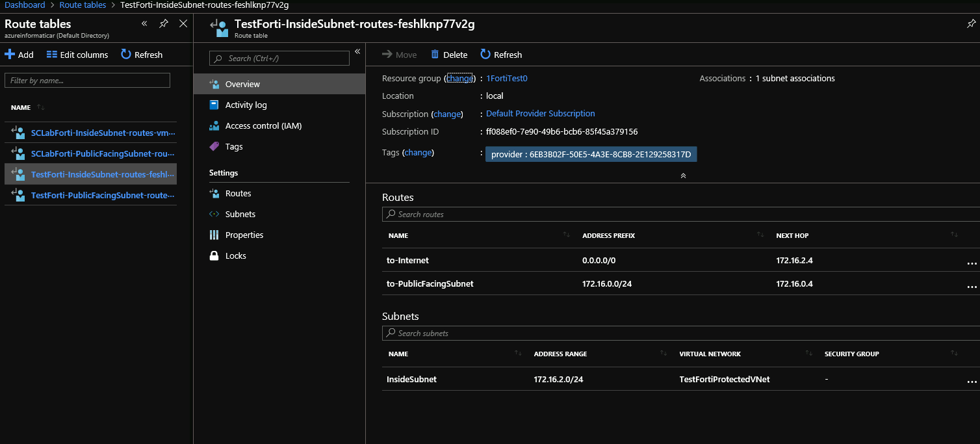This screenshot has height=444, width=980.
Task: Focus the Search routes field
Action: 681,214
